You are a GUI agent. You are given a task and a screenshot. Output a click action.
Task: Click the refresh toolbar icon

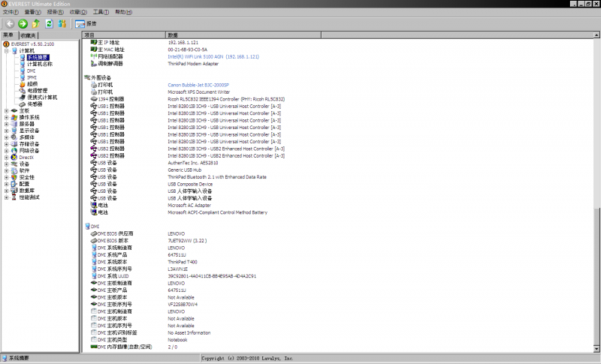[x=49, y=24]
